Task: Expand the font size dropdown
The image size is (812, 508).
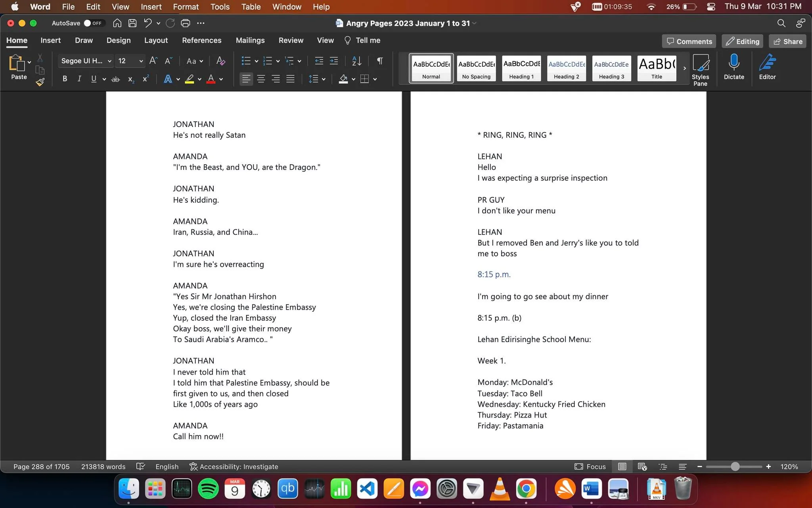Action: point(141,61)
